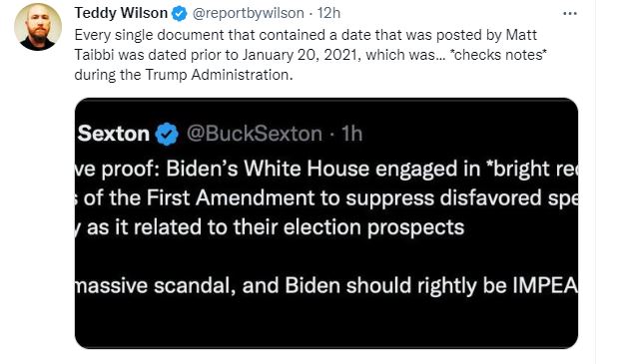Image resolution: width=626 pixels, height=364 pixels.
Task: Open the @reportbywilson handle link
Action: coord(248,13)
